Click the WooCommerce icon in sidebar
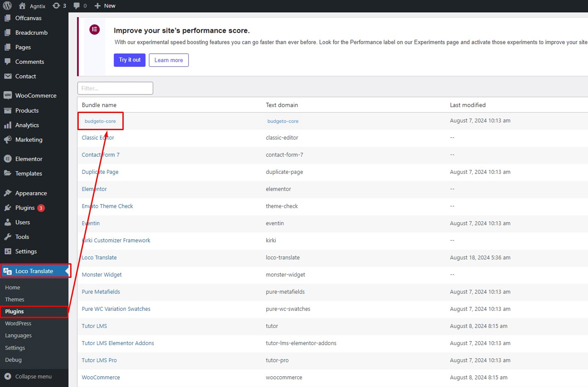Viewport: 588px width, 387px height. [8, 95]
